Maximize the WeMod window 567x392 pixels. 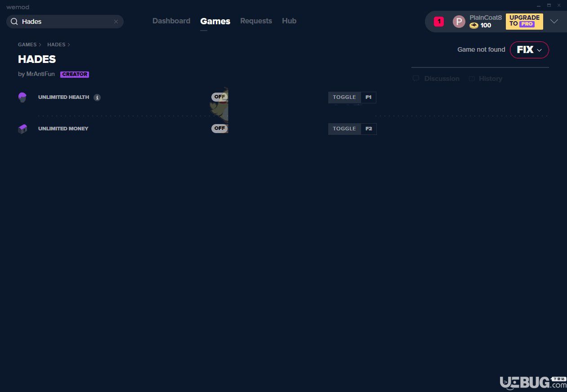pos(549,5)
